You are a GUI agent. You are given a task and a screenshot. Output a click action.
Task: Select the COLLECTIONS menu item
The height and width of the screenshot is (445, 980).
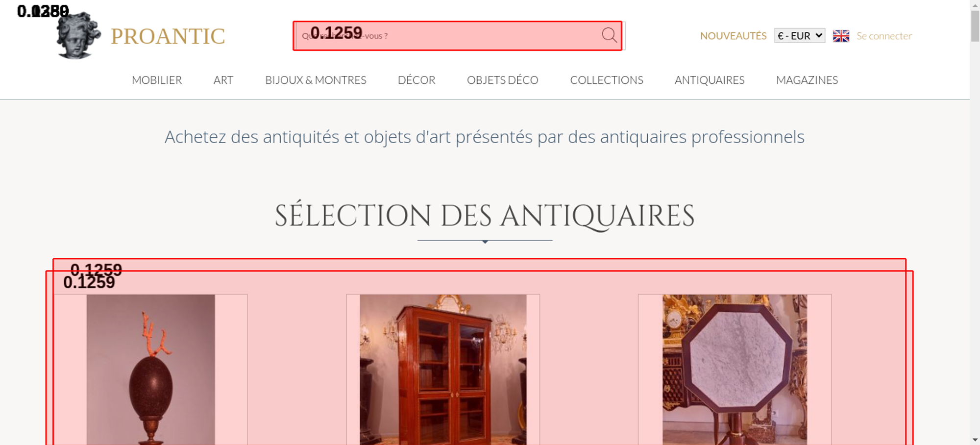pyautogui.click(x=607, y=80)
